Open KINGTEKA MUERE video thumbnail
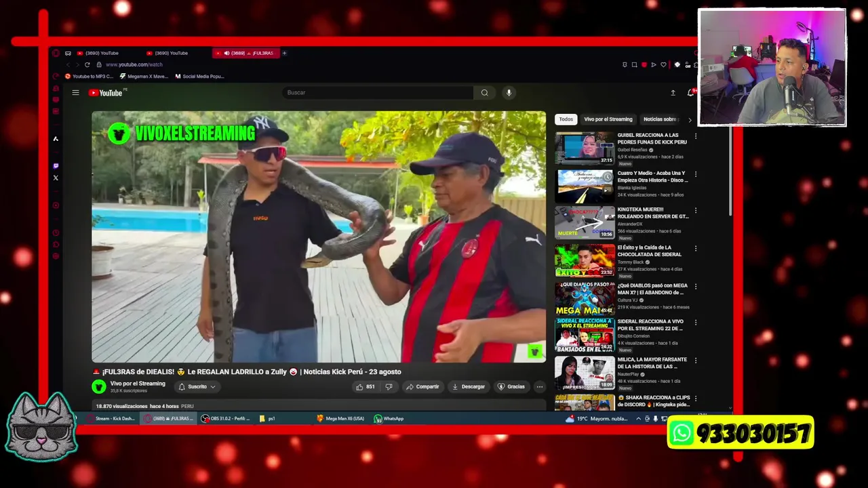Screen dimensions: 868x488 585,222
